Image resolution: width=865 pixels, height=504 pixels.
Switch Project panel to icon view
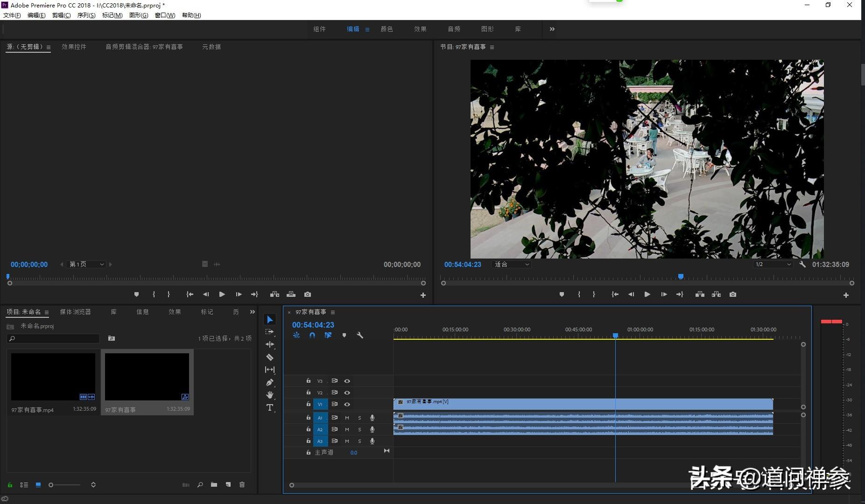(x=38, y=485)
